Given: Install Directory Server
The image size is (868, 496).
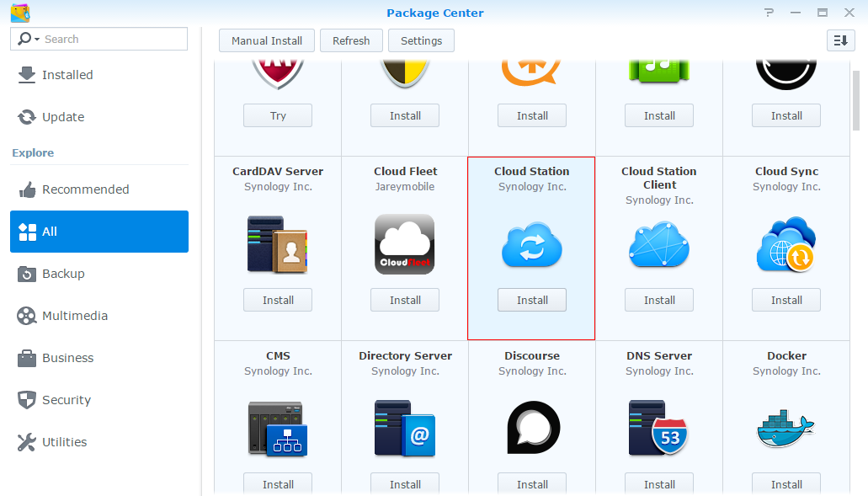Looking at the screenshot, I should point(405,484).
